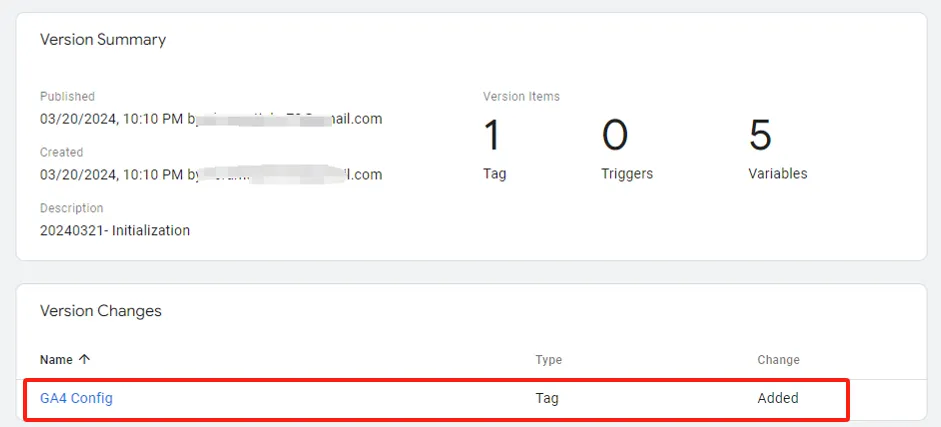The height and width of the screenshot is (427, 941).
Task: Click the number 5 above Variables
Action: tap(760, 135)
